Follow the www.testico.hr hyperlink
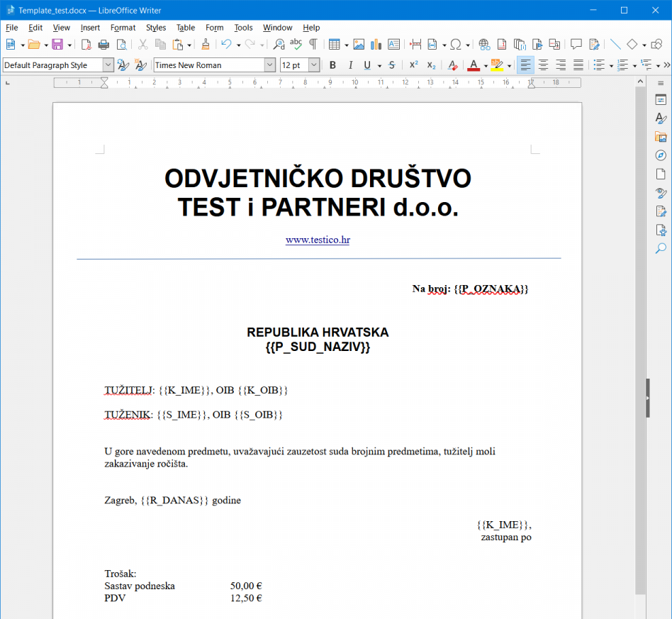Screen dimensions: 672x619 click(318, 240)
